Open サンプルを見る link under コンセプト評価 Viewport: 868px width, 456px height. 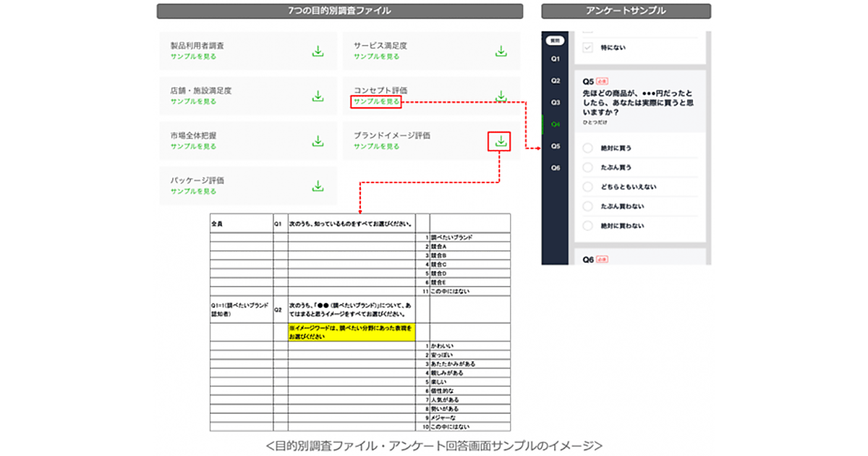pyautogui.click(x=376, y=102)
